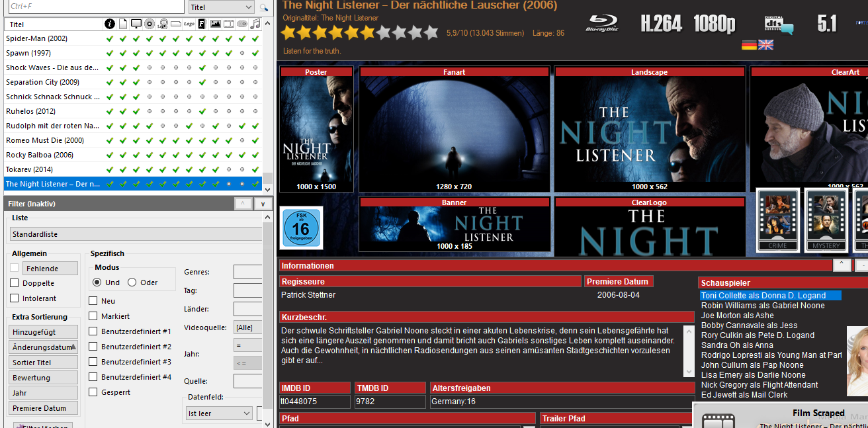Tick Benutzerdefiniert #1 checkbox
Image resolution: width=868 pixels, height=428 pixels.
pyautogui.click(x=93, y=331)
